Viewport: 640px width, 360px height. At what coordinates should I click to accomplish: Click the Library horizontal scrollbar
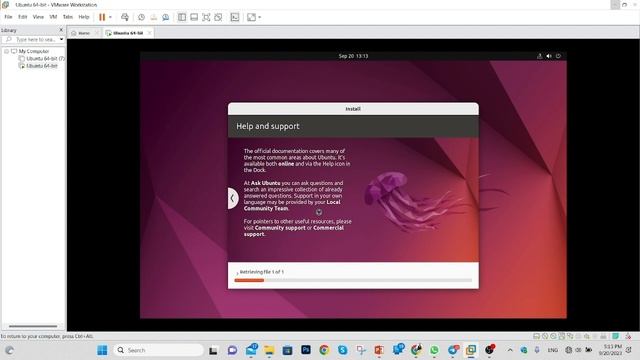click(33, 326)
